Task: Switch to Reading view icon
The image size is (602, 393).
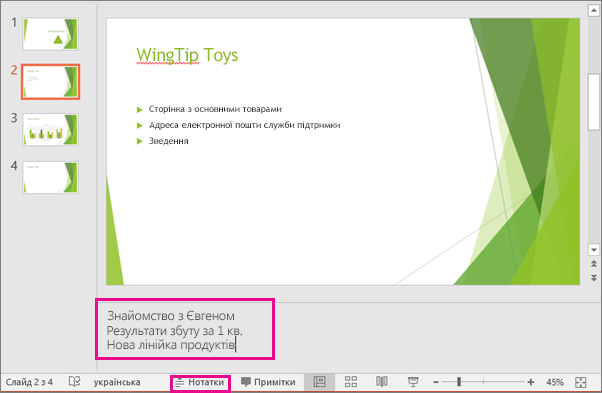Action: tap(382, 381)
